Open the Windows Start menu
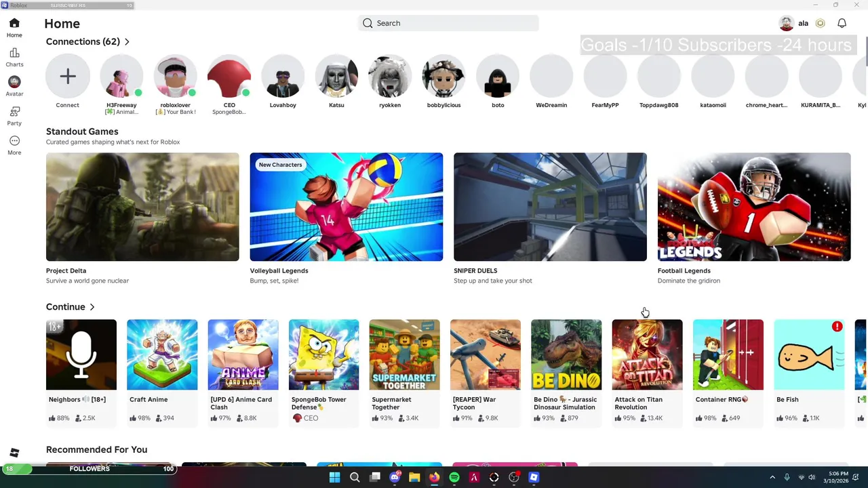868x488 pixels. pyautogui.click(x=334, y=477)
